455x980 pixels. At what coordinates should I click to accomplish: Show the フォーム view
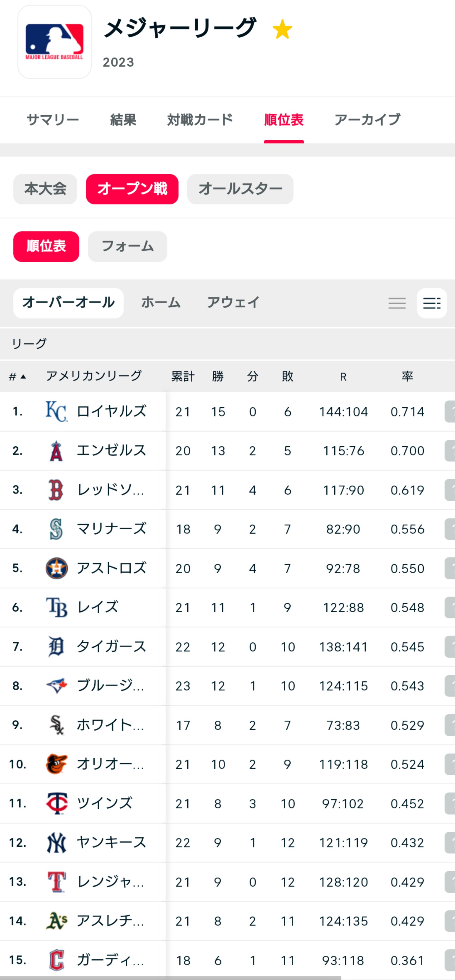click(128, 247)
